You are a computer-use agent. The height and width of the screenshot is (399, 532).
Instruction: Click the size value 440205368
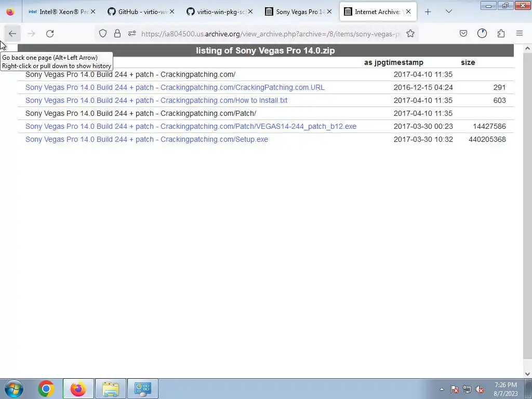(487, 139)
